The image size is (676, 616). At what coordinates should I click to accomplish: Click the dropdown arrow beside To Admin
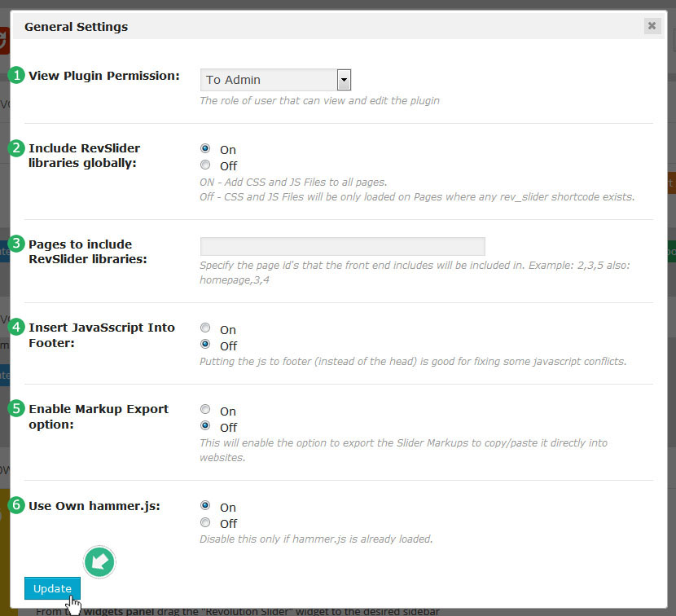pos(344,80)
